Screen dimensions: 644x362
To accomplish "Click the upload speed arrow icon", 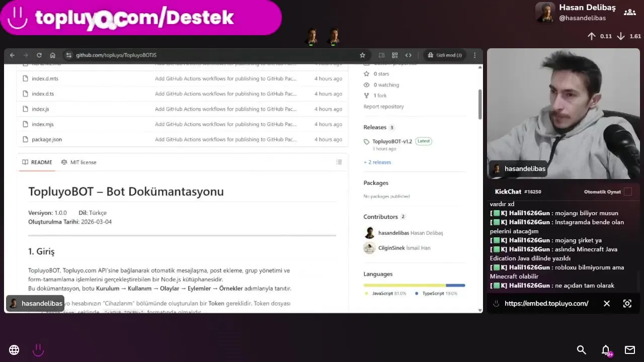I will coord(592,36).
